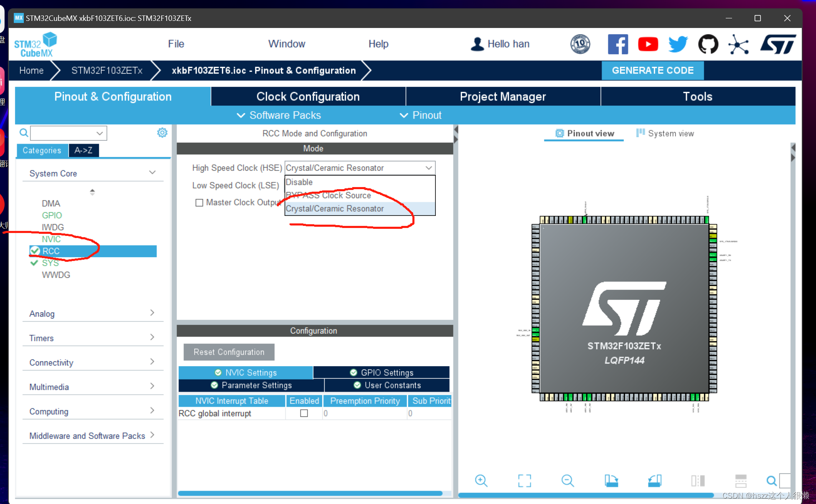
Task: Expand the Multimedia category
Action: (152, 386)
